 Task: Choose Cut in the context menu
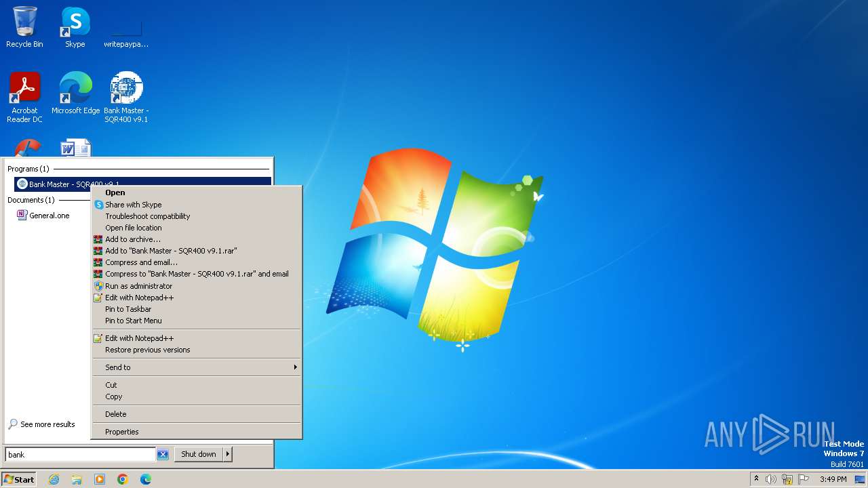coord(197,385)
